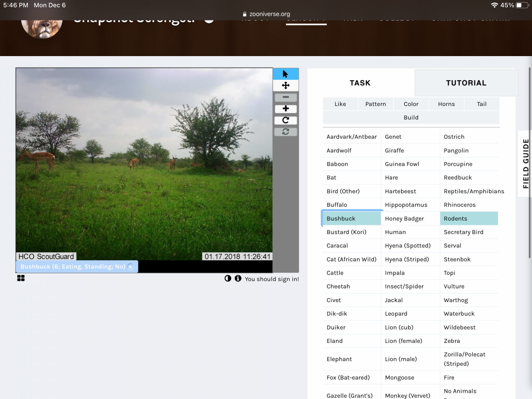532x399 pixels.
Task: Toggle the invert contrast icon
Action: (x=228, y=278)
